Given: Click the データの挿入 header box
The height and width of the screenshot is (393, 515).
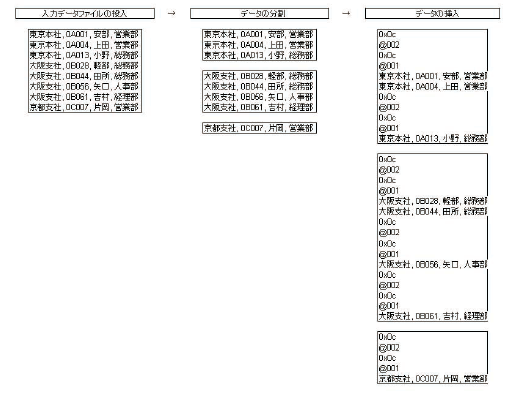Looking at the screenshot, I should (432, 13).
